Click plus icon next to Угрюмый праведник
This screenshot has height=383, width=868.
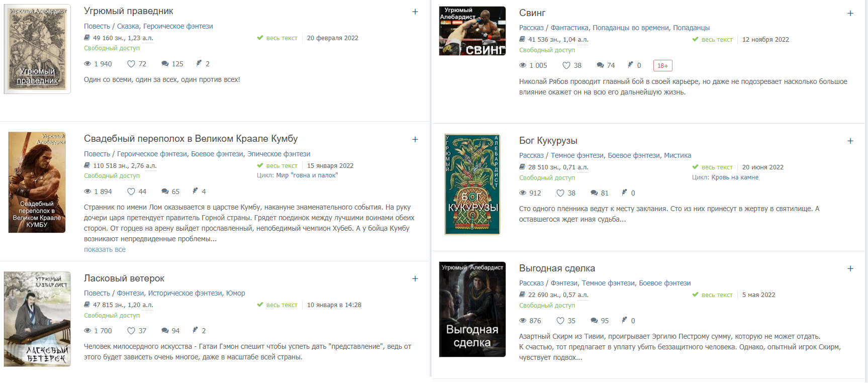click(415, 12)
